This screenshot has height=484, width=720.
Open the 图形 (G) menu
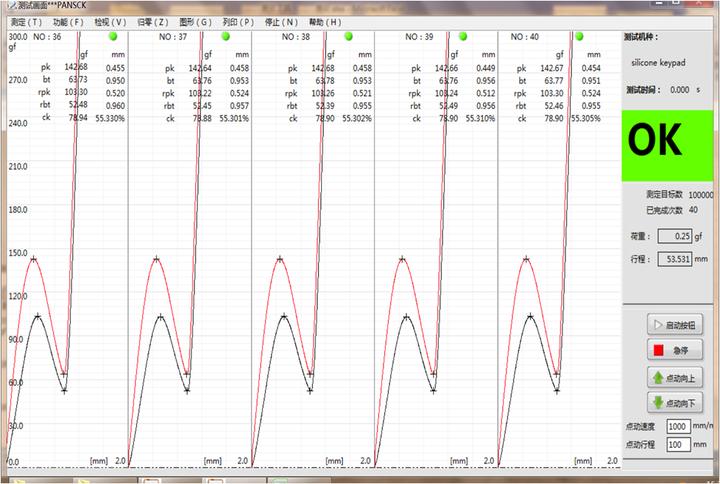[196, 21]
